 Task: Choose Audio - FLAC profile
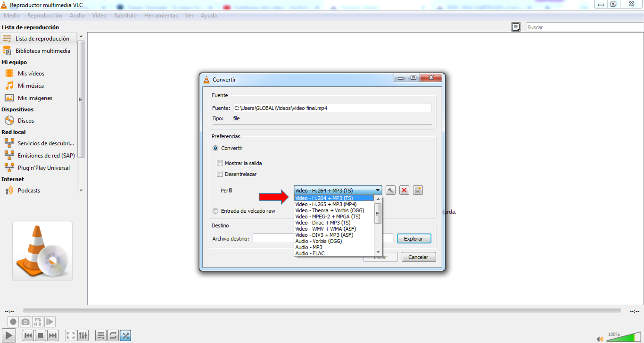(x=334, y=253)
